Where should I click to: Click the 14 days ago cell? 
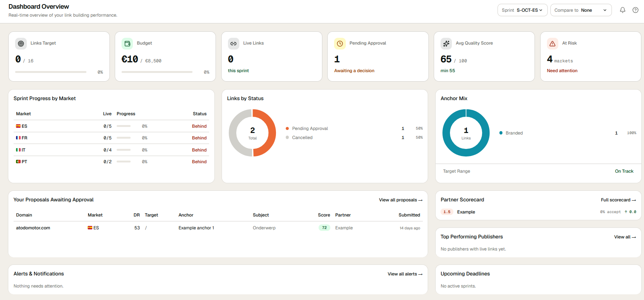coord(410,228)
